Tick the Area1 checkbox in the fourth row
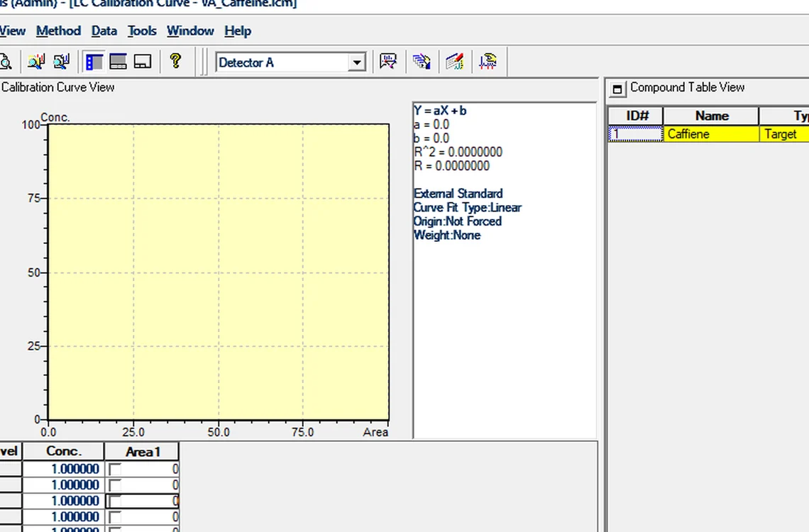Viewport: 809px width, 532px height. [x=115, y=518]
